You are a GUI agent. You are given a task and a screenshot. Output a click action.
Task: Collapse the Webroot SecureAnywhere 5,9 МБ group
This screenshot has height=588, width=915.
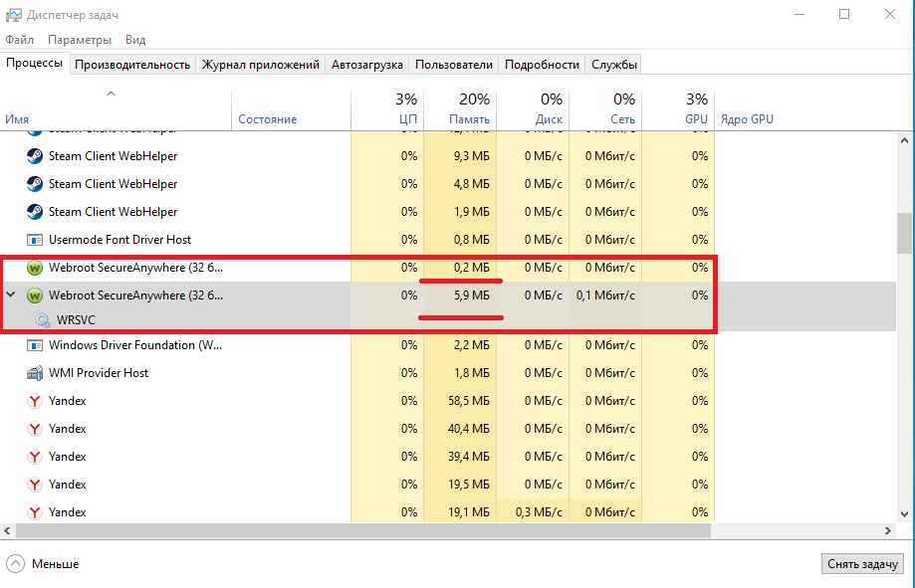pyautogui.click(x=11, y=295)
